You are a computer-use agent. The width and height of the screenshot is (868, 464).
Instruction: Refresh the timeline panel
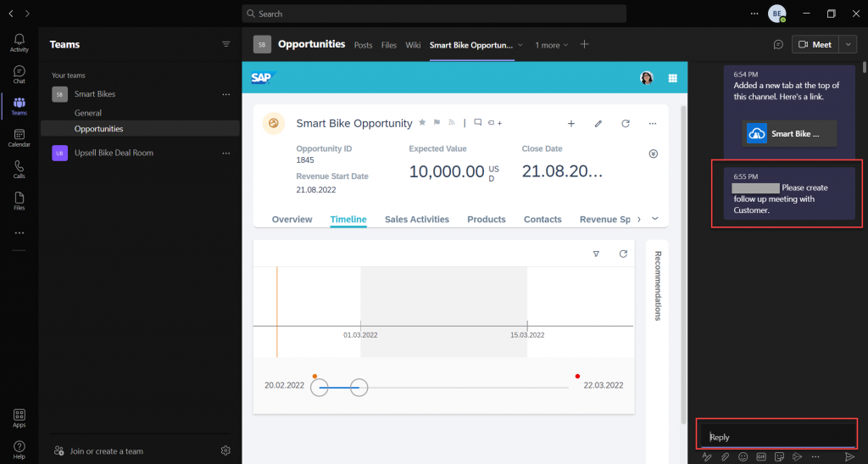[623, 254]
